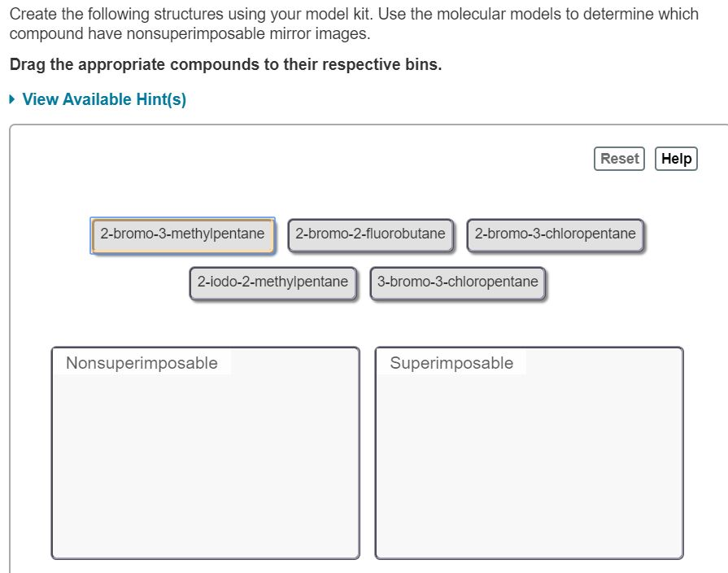Select the 2-bromo-3-chloropentane compound tile
Viewport: 728px width, 573px height.
click(554, 234)
